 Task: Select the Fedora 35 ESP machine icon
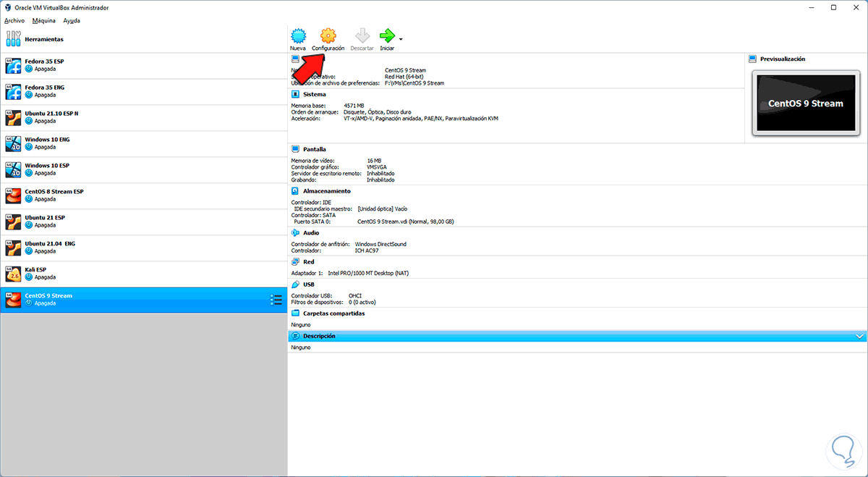point(13,66)
